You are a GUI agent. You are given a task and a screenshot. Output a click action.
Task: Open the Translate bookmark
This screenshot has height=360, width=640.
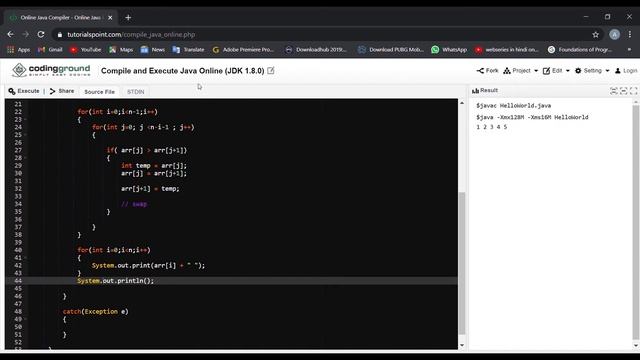click(x=188, y=50)
